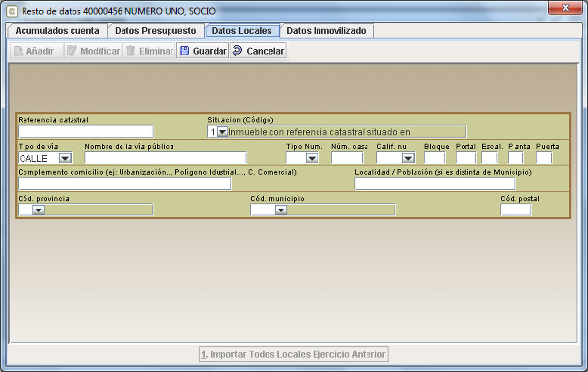588x372 pixels.
Task: Expand the Tipo de vía CALLE dropdown
Action: point(65,158)
